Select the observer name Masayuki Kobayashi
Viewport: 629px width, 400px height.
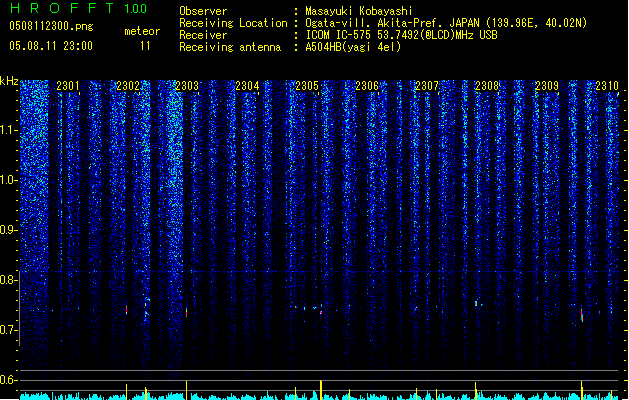point(359,11)
